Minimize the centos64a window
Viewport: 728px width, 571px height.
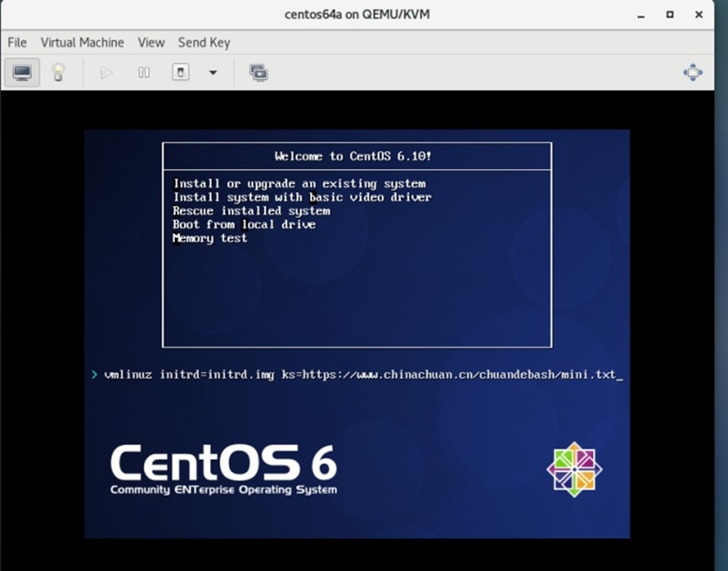coord(641,15)
